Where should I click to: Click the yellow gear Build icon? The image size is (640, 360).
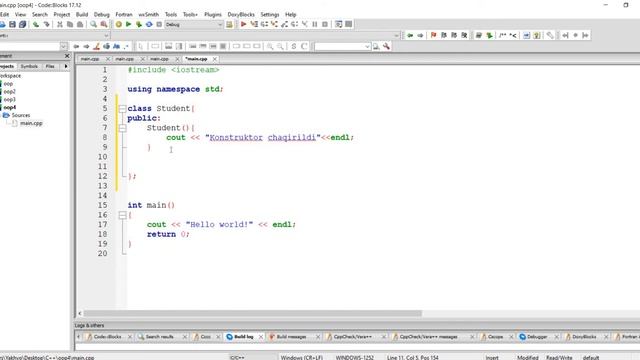coord(118,24)
